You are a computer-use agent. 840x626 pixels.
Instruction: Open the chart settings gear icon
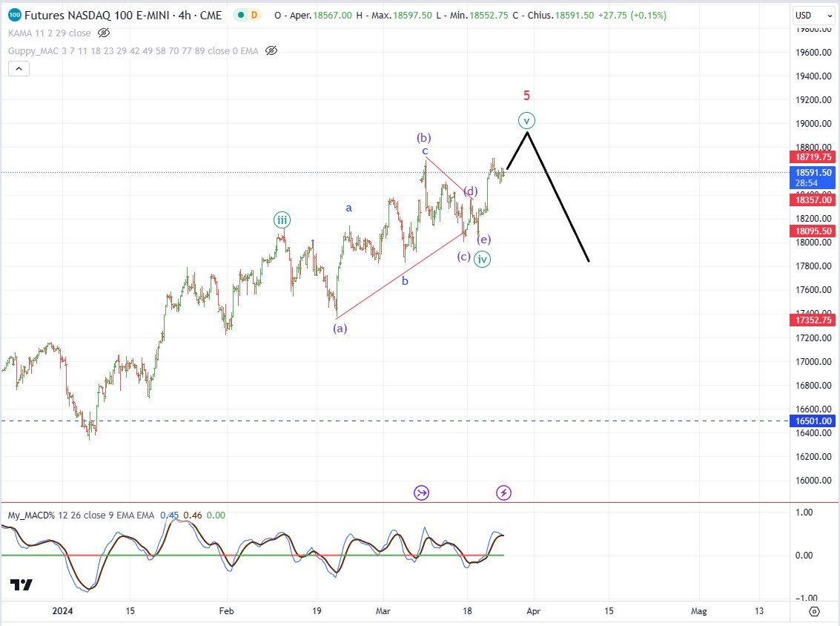tap(814, 611)
